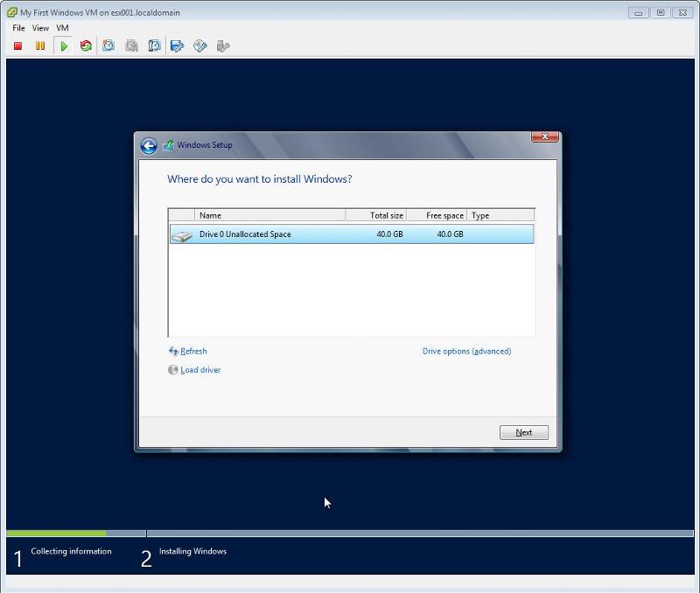This screenshot has width=700, height=593.
Task: Click the green Power On play icon
Action: [x=63, y=46]
